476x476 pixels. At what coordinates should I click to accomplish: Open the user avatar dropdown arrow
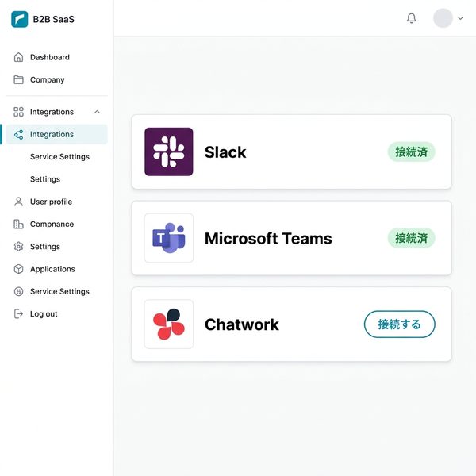pos(460,18)
